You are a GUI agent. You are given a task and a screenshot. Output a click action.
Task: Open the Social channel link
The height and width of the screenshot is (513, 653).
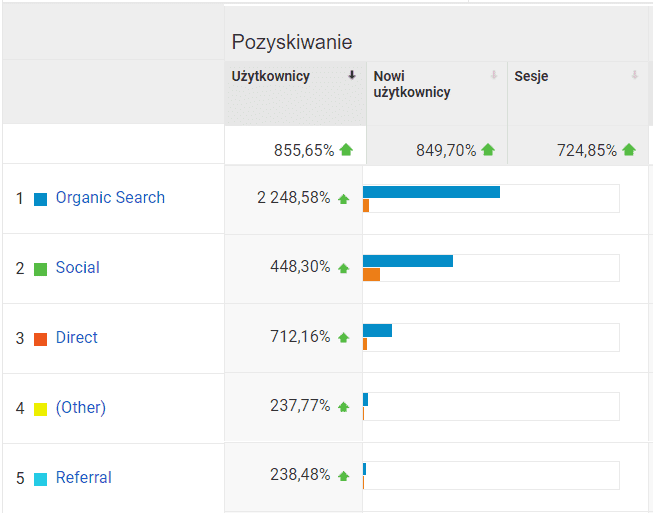(x=78, y=268)
